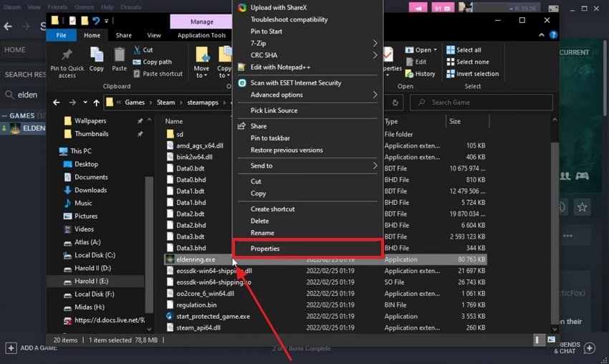This screenshot has width=609, height=364.
Task: Expand Advanced options submenu
Action: [x=307, y=95]
